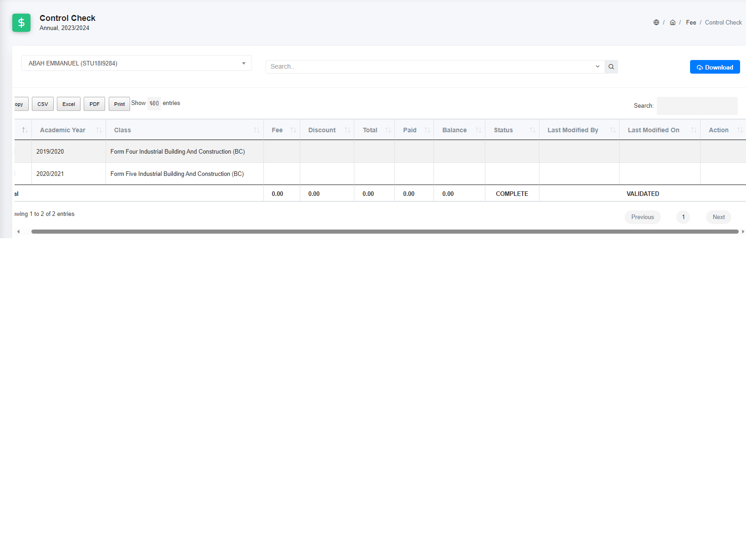The width and height of the screenshot is (746, 560).
Task: Sort by Academic Year column
Action: (x=99, y=130)
